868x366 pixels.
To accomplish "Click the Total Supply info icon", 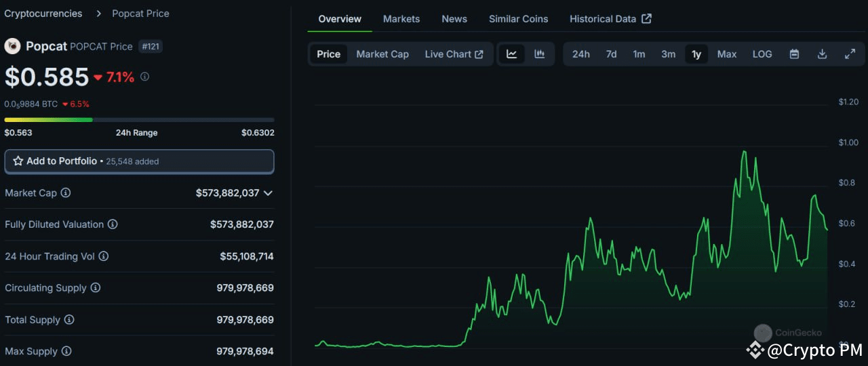I will click(69, 320).
